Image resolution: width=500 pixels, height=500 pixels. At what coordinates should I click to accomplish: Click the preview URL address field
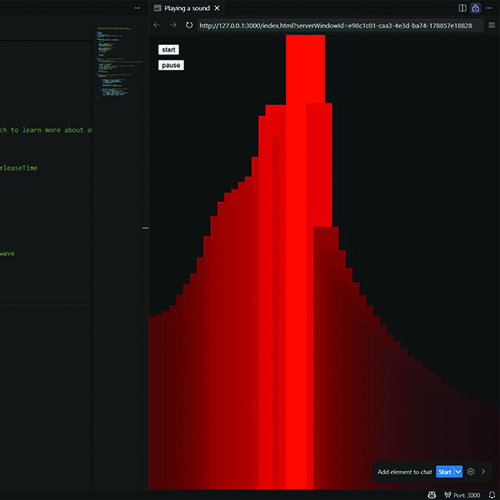tap(339, 25)
